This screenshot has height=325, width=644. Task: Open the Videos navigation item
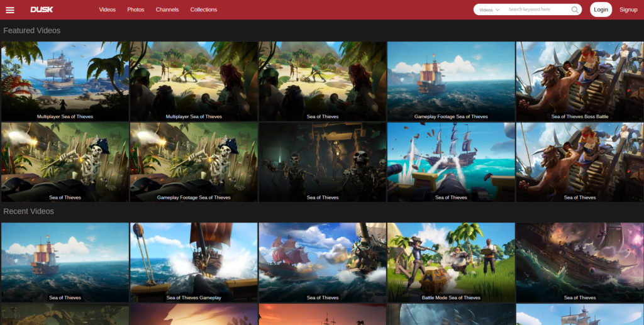pos(107,9)
